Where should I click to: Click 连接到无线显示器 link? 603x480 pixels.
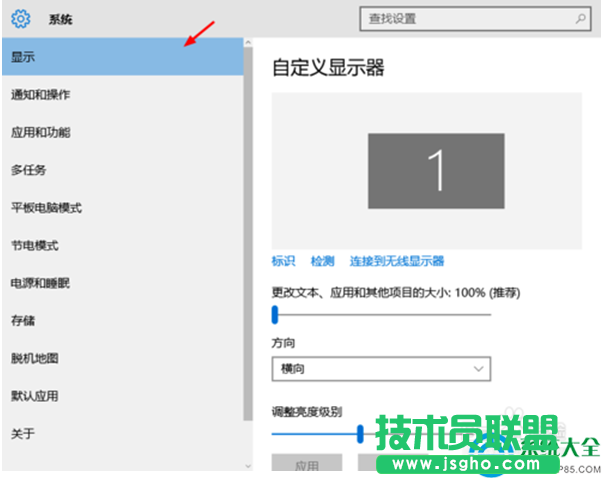click(x=396, y=261)
